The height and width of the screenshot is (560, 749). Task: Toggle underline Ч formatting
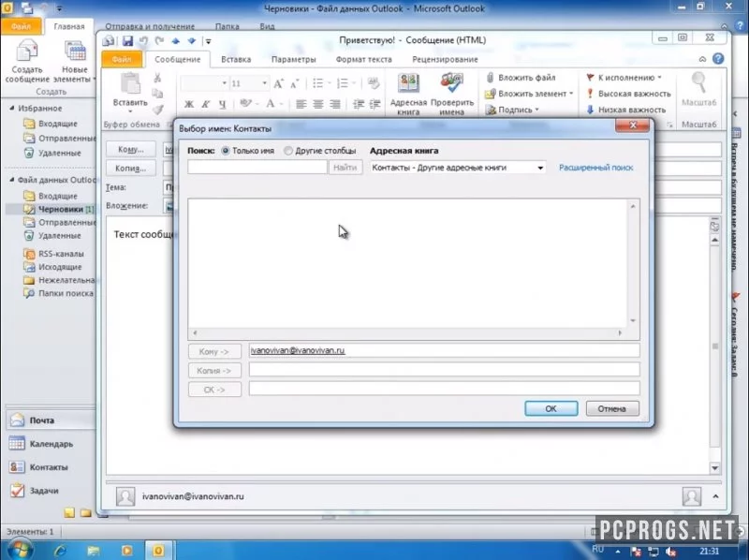(x=222, y=104)
